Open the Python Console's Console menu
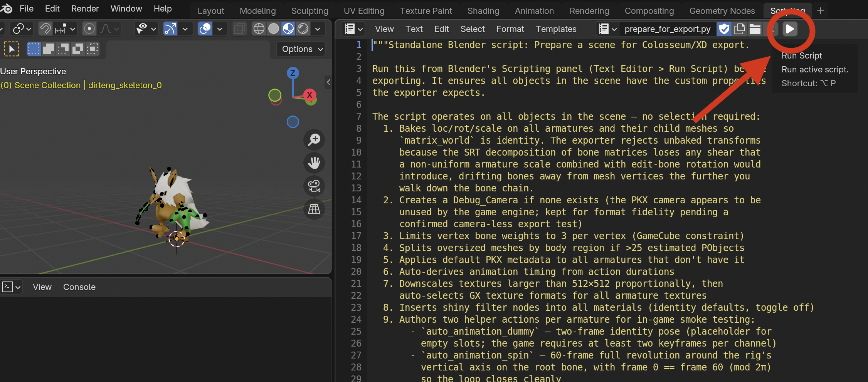This screenshot has width=868, height=382. coord(79,287)
